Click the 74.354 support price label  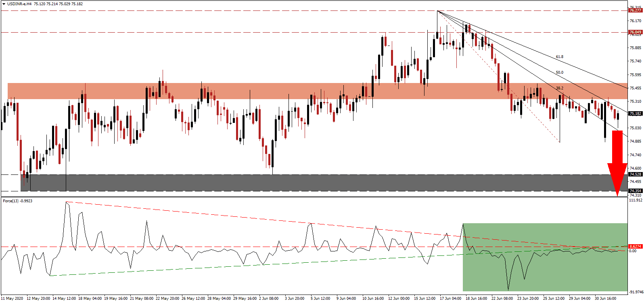[636, 191]
